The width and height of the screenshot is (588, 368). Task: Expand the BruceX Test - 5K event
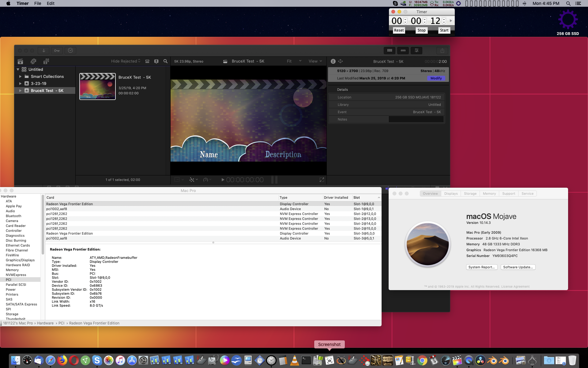[x=20, y=91]
